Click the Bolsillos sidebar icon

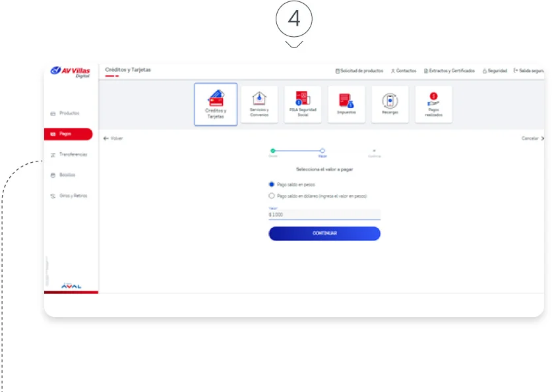click(x=53, y=175)
